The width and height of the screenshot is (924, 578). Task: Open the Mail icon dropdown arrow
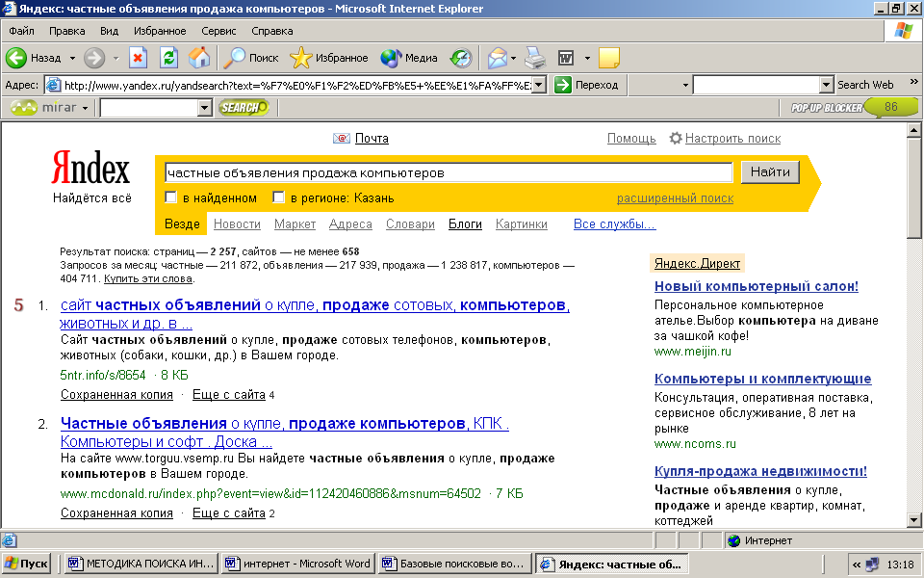tap(513, 58)
